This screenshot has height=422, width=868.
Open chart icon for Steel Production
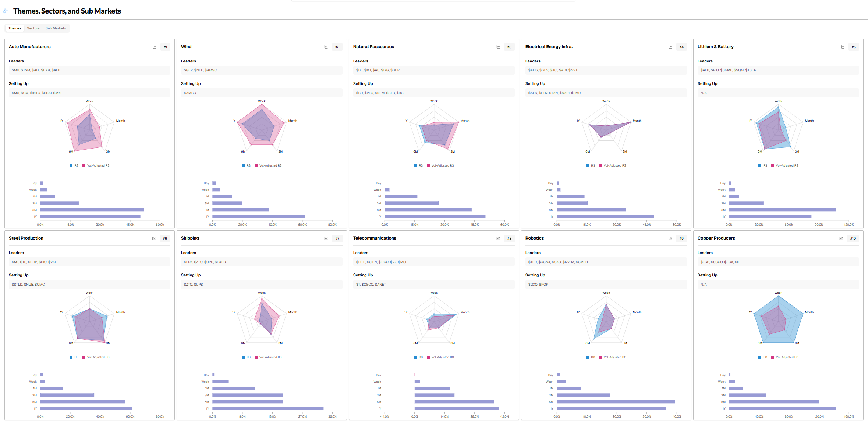154,239
